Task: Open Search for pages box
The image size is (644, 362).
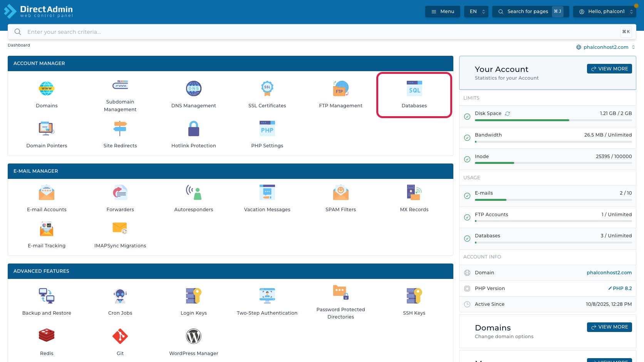Action: 531,12
